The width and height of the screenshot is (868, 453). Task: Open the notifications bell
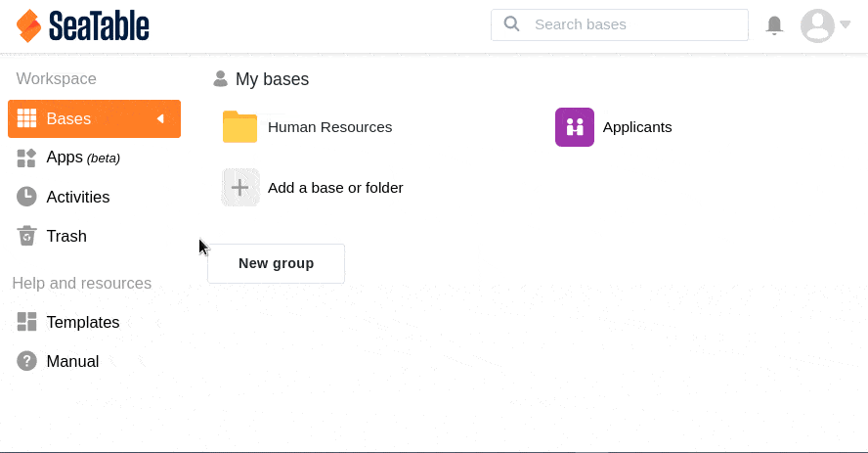774,25
